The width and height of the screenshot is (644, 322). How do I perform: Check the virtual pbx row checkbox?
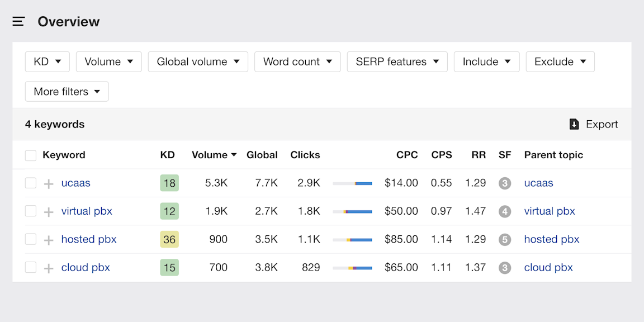31,211
